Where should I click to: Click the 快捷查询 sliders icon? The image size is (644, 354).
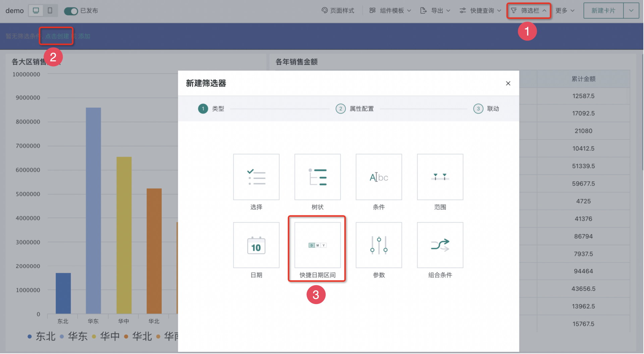pyautogui.click(x=463, y=10)
